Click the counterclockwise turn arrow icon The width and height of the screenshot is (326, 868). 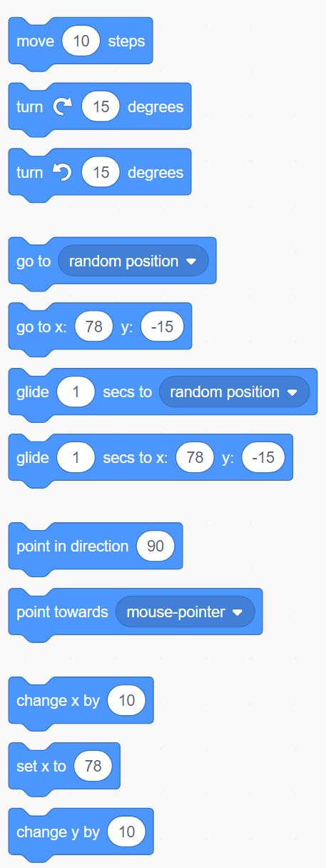62,173
